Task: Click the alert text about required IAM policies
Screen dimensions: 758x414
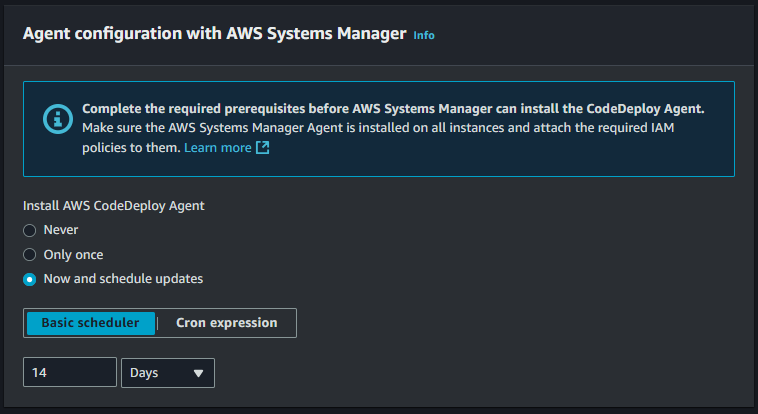Action: coord(378,138)
